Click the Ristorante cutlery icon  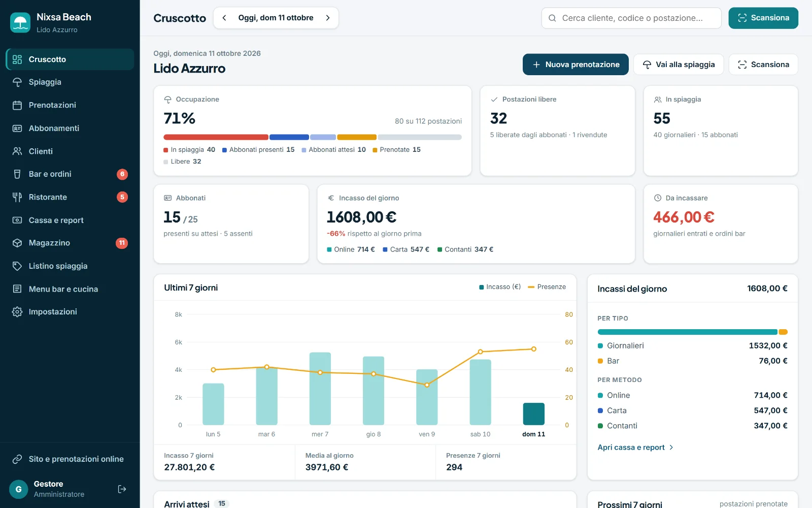click(17, 197)
